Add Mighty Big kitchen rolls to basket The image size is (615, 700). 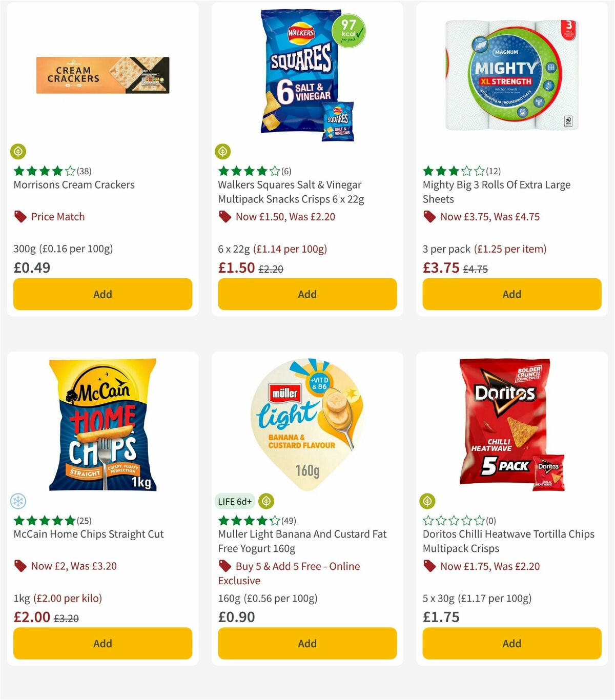511,294
